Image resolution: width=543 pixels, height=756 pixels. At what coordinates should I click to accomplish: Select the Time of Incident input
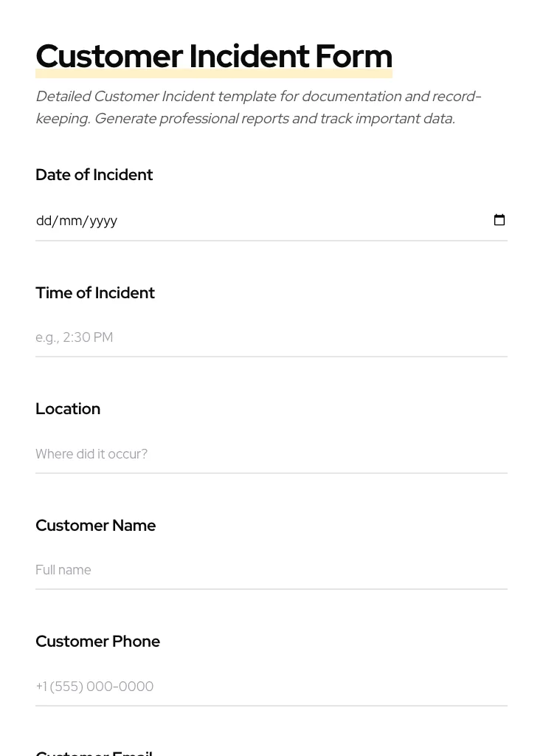coord(221,337)
